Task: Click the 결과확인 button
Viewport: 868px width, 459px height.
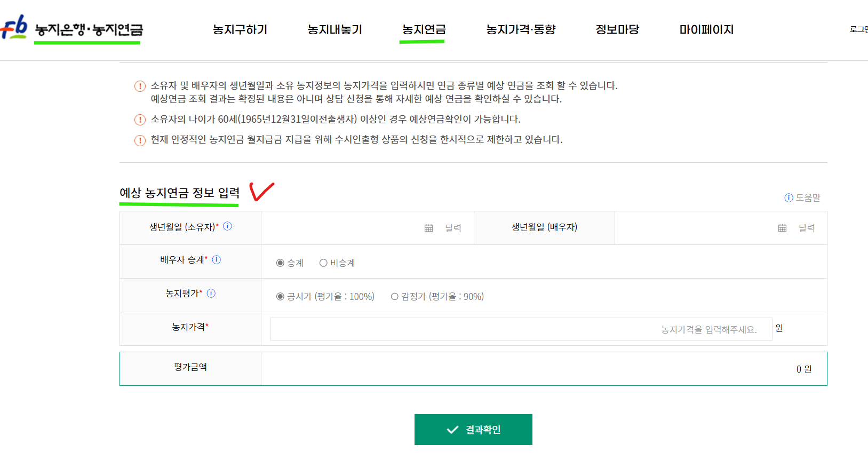Action: coord(473,430)
